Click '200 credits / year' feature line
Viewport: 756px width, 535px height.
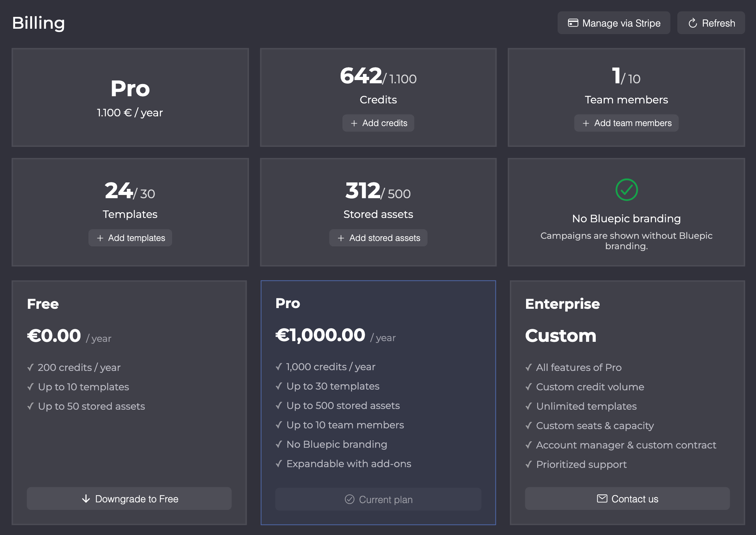point(79,367)
